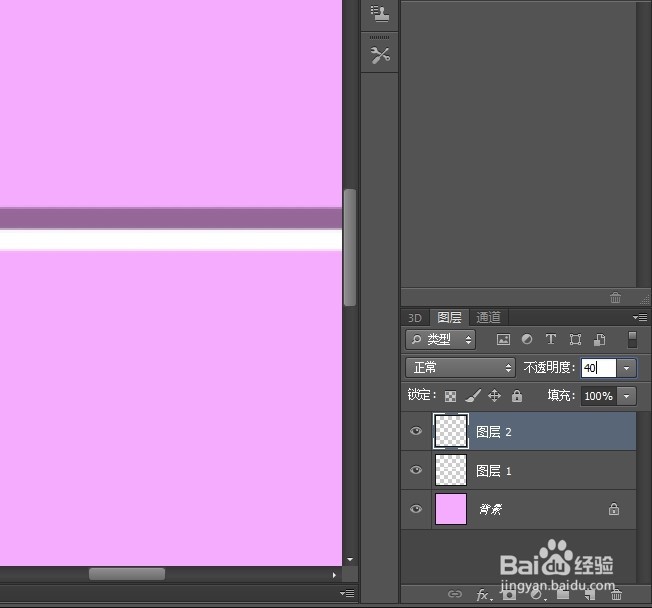652x608 pixels.
Task: Click scroll right arrow on canvas
Action: 334,575
